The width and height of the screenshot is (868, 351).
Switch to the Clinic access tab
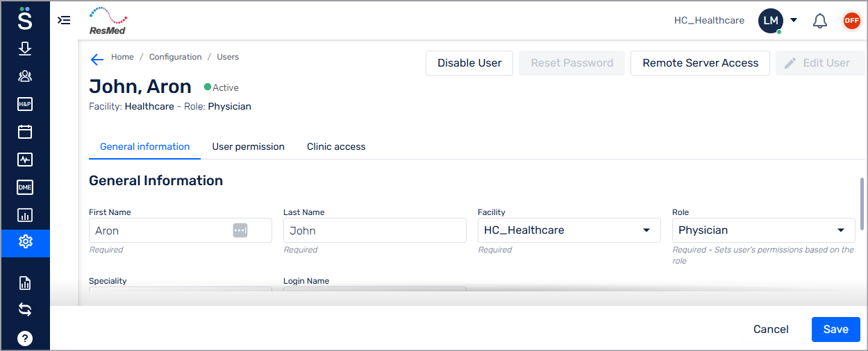(336, 147)
